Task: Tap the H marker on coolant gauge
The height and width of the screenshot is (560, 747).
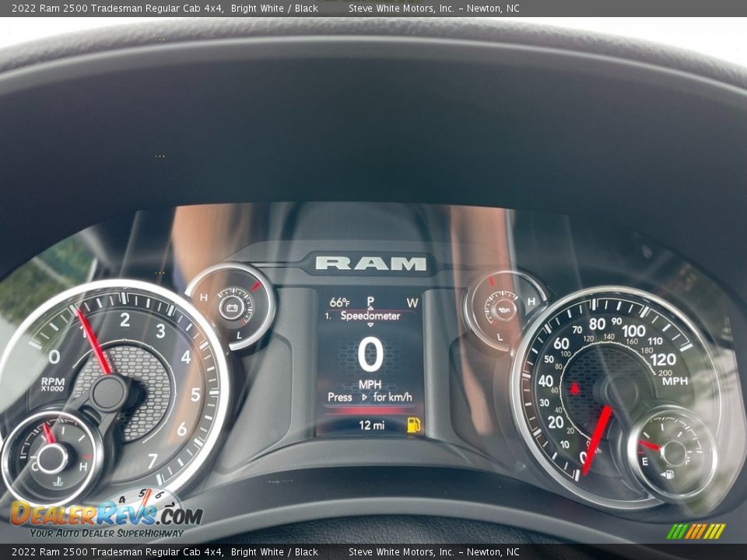Action: coord(83,467)
